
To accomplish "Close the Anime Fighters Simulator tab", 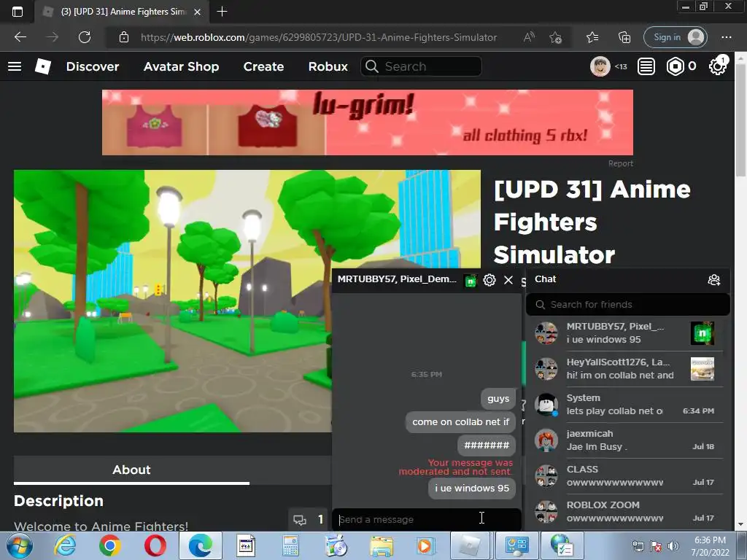I will point(197,12).
